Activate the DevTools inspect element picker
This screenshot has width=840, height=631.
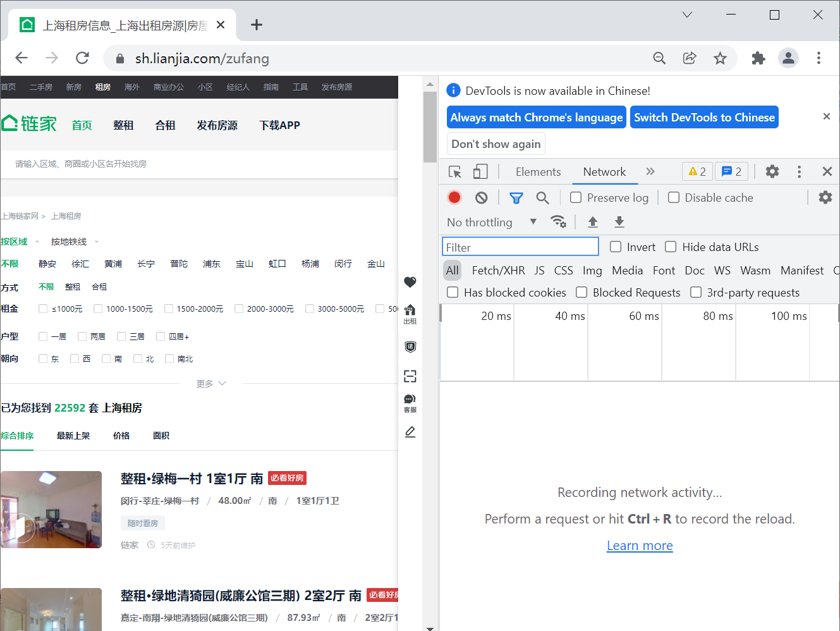tap(455, 171)
